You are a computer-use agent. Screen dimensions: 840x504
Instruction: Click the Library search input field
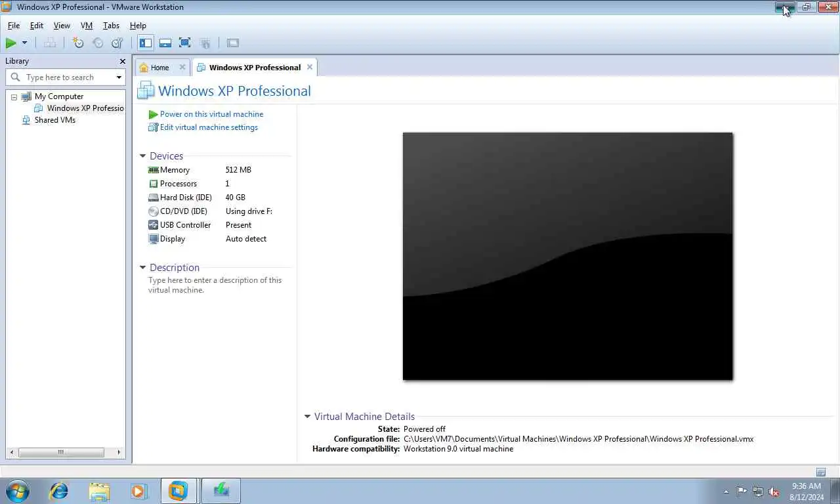click(69, 77)
